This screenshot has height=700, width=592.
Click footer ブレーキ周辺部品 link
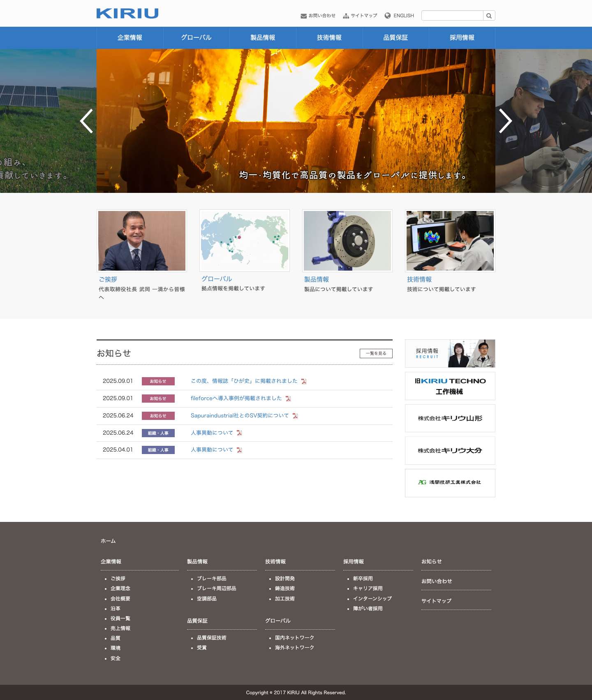(217, 589)
